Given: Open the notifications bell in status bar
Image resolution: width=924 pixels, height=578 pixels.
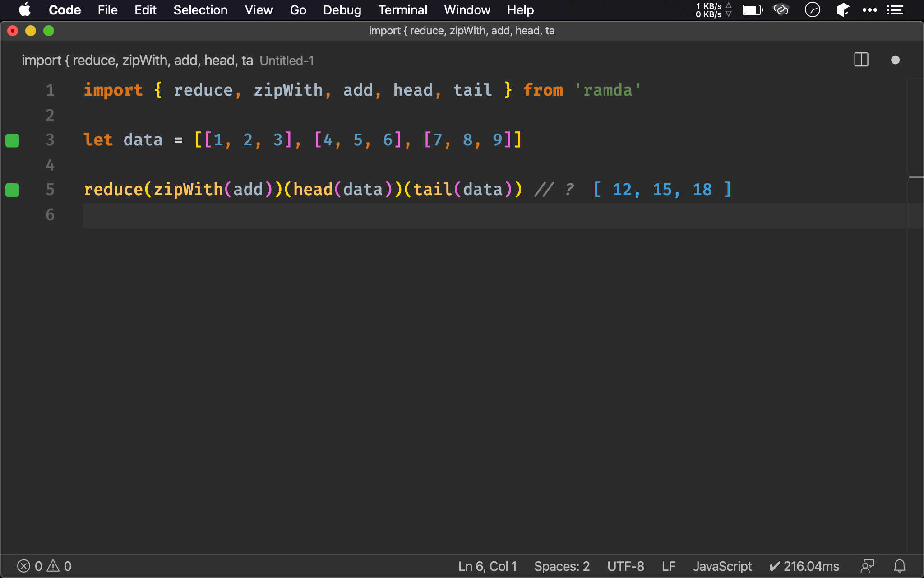Looking at the screenshot, I should click(900, 566).
